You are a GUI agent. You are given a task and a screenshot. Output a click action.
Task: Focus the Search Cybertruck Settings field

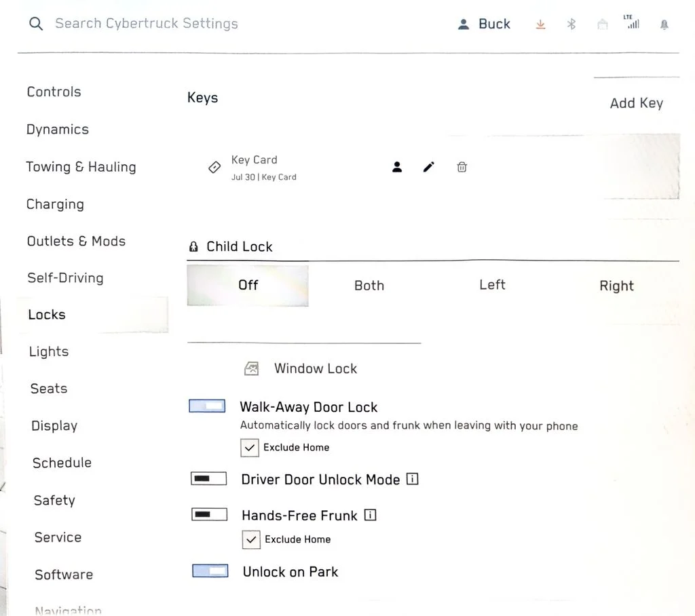[147, 24]
